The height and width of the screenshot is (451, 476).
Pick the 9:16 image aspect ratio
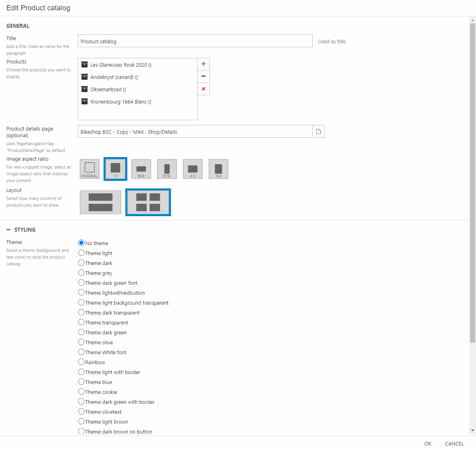click(167, 169)
